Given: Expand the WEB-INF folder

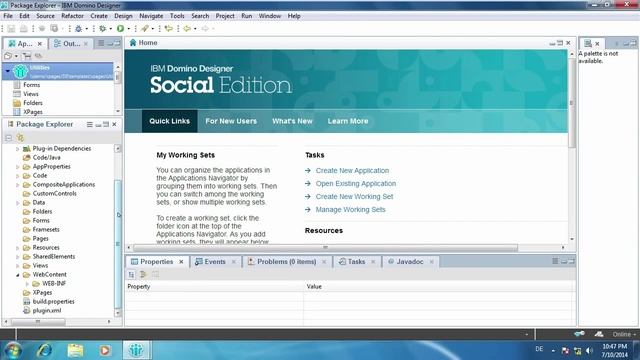Looking at the screenshot, I should [x=27, y=284].
